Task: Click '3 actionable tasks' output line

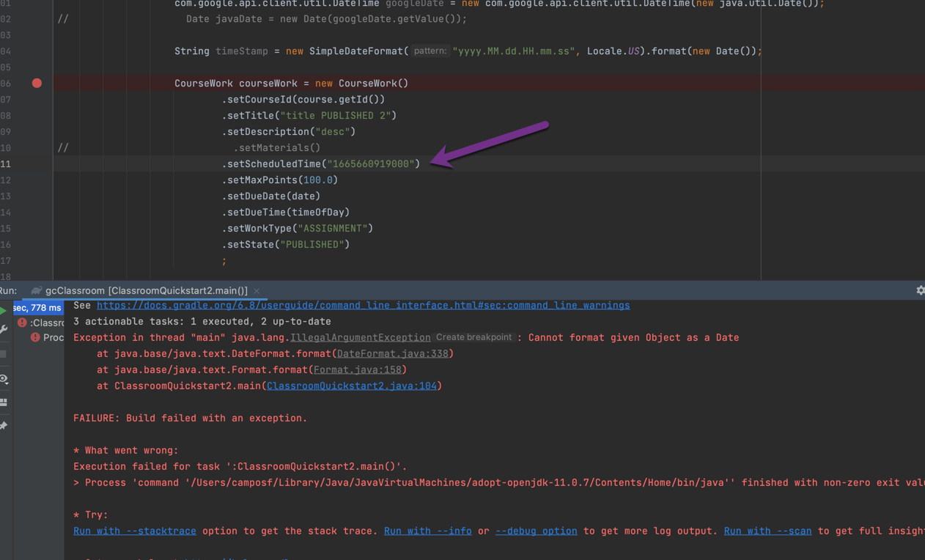Action: click(202, 322)
